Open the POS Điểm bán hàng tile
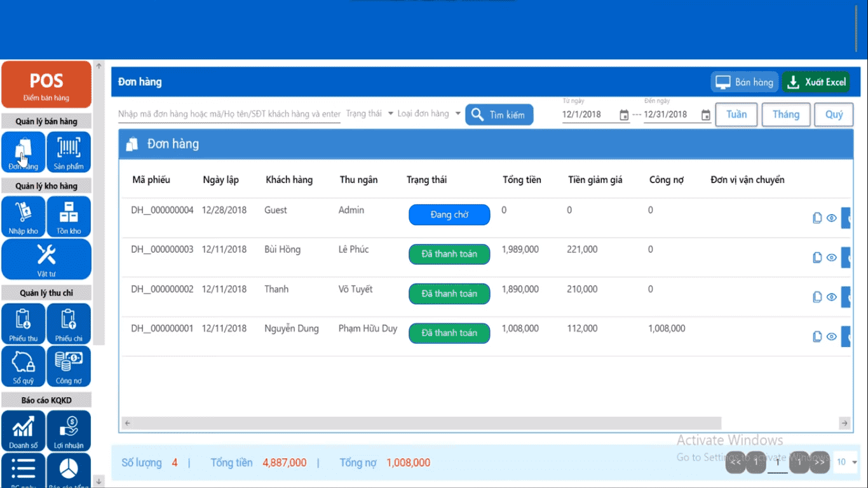Image resolution: width=868 pixels, height=488 pixels. tap(46, 85)
